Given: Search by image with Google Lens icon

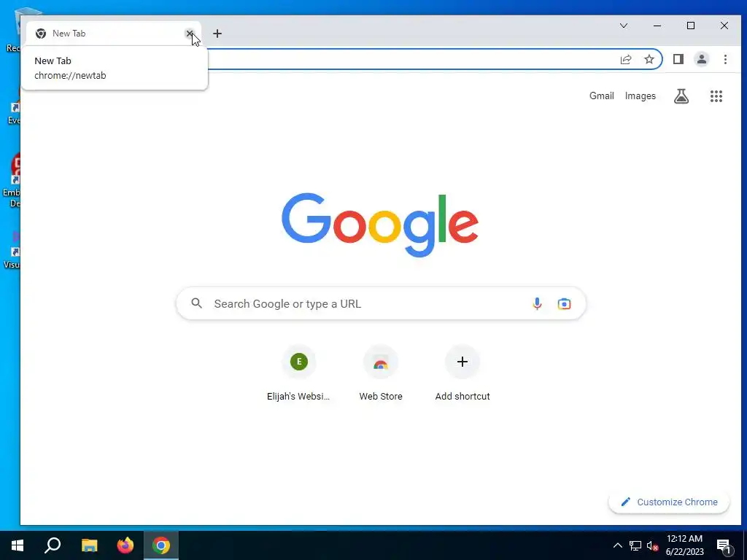Looking at the screenshot, I should [564, 303].
